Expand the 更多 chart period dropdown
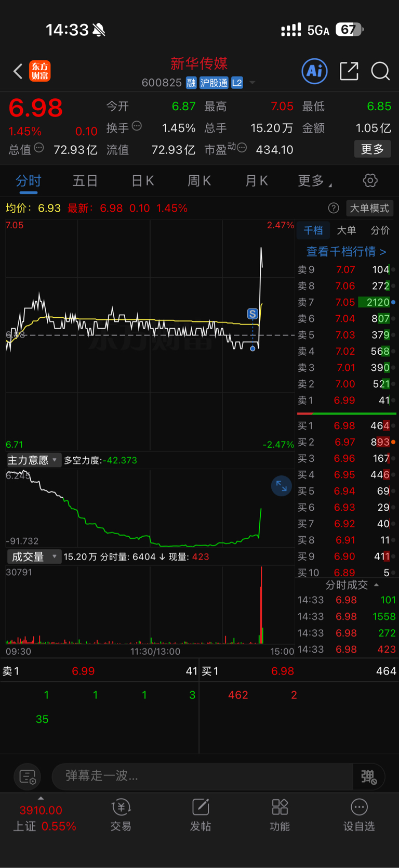 coord(315,181)
